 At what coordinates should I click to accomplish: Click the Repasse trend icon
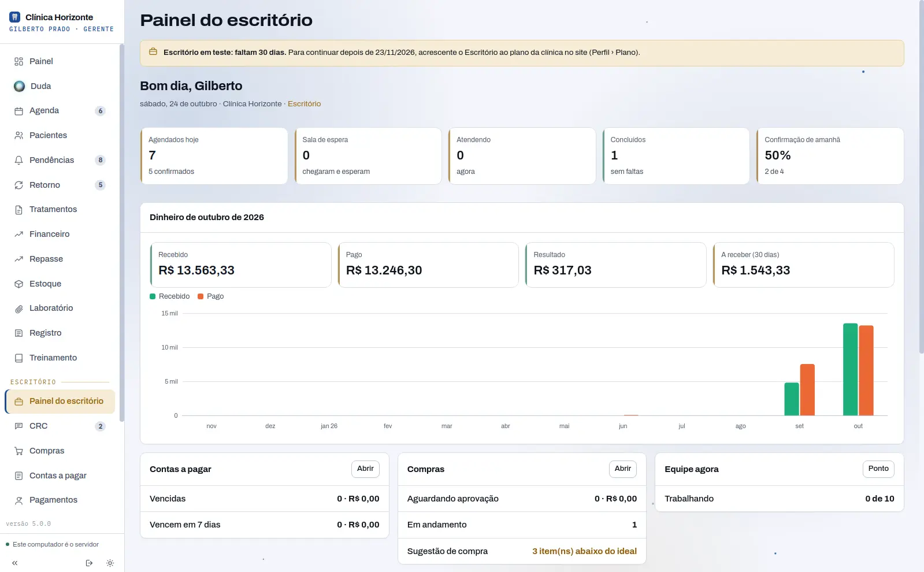coord(18,259)
